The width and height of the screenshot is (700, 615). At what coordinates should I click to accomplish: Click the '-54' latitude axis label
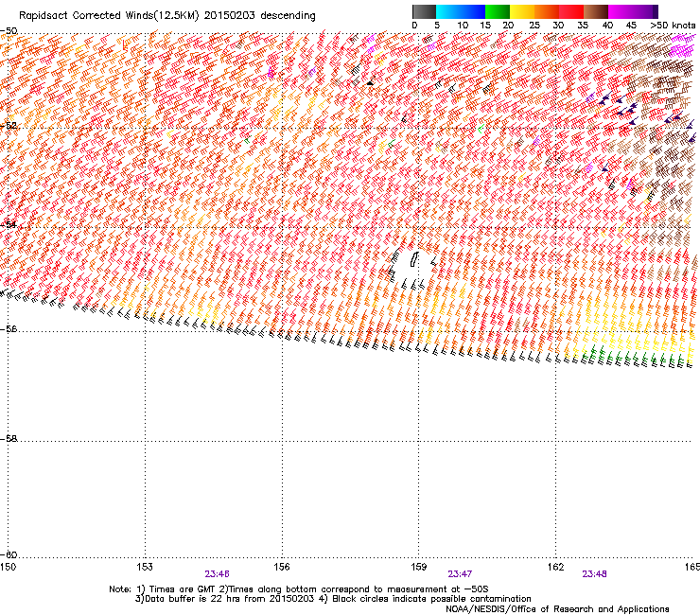9,224
